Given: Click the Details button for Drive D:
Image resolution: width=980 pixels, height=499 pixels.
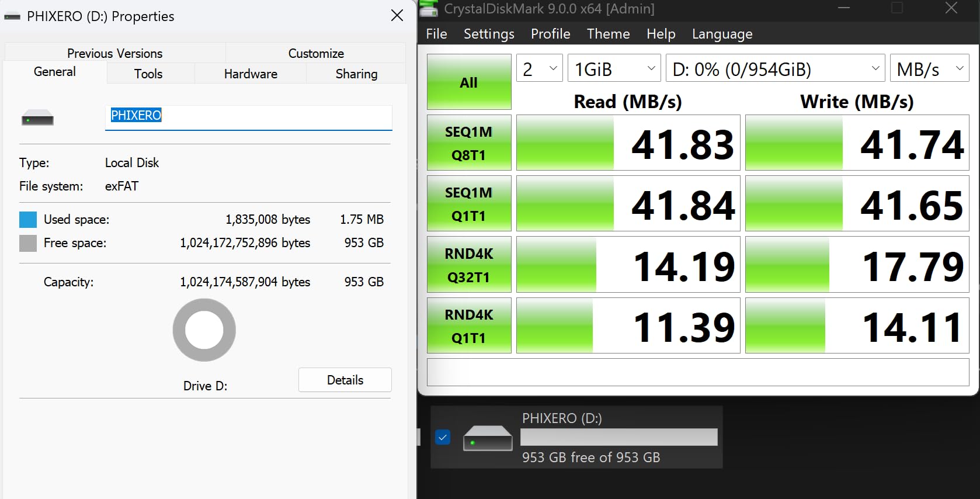Looking at the screenshot, I should pos(345,380).
